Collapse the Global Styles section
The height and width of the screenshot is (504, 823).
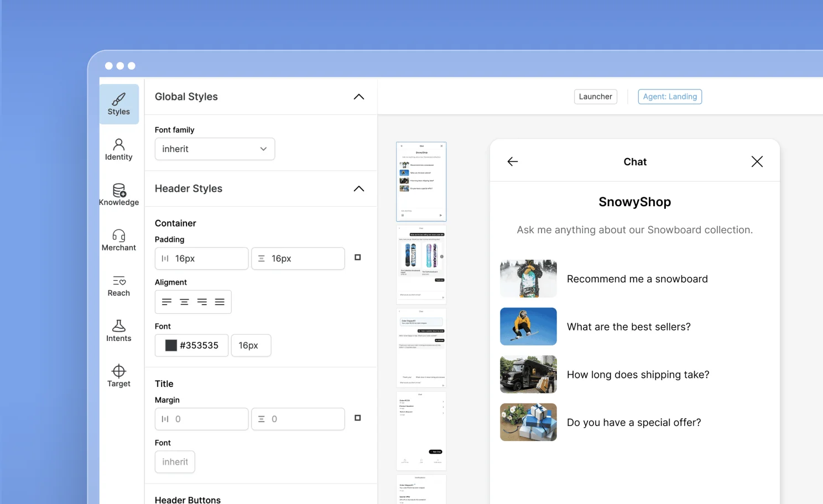[x=358, y=97]
